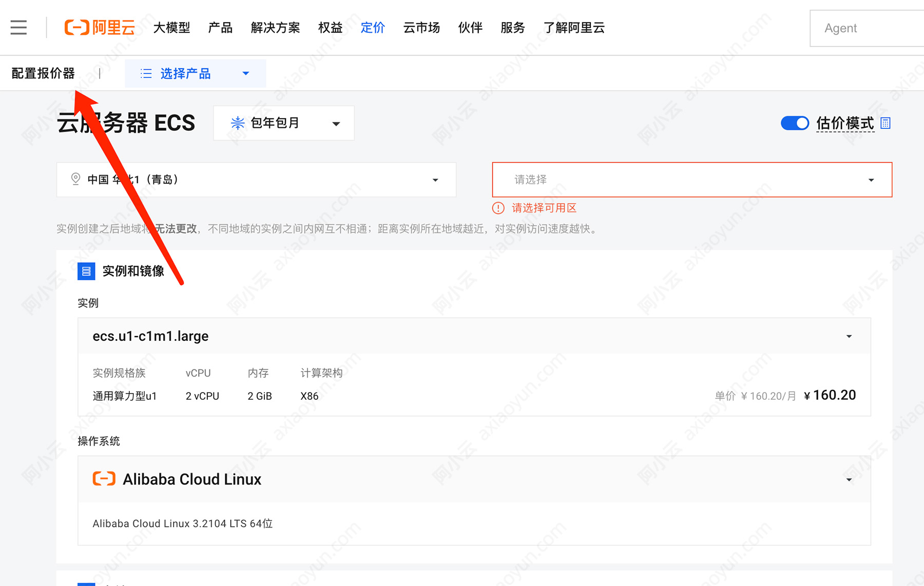Click the 估价模式 label
This screenshot has height=586, width=924.
(x=845, y=123)
